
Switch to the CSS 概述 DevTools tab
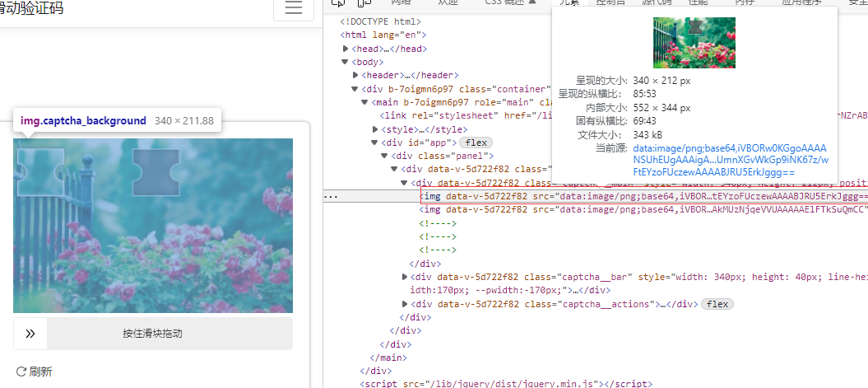[510, 2]
